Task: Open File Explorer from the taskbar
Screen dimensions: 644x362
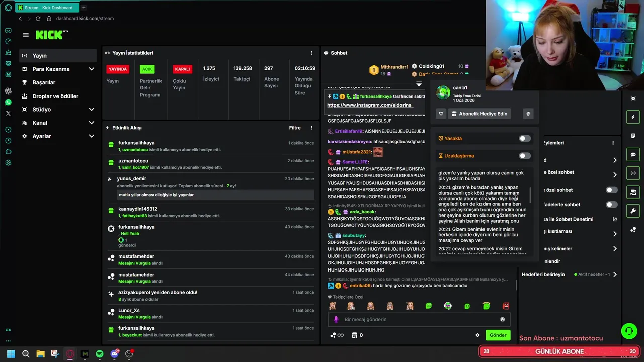Action: 40,354
